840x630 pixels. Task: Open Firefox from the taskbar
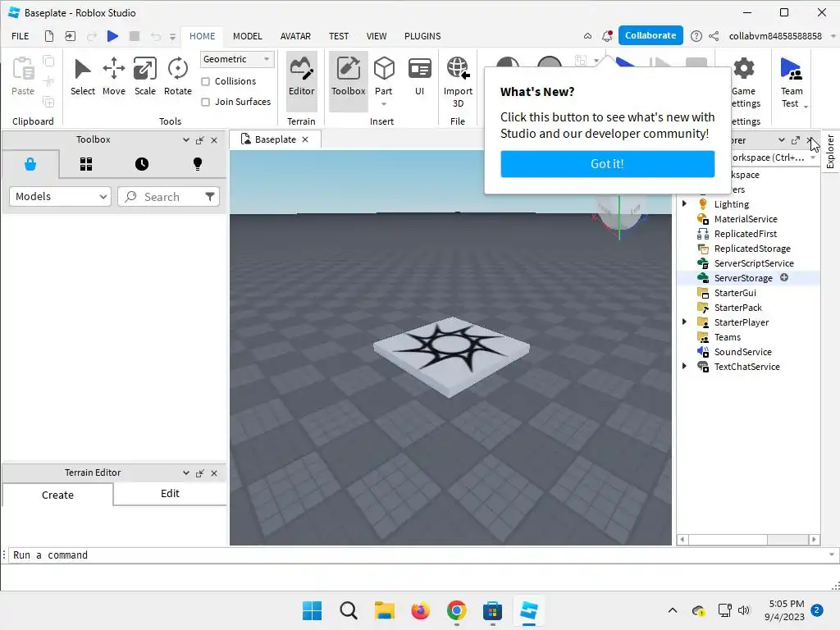tap(421, 610)
